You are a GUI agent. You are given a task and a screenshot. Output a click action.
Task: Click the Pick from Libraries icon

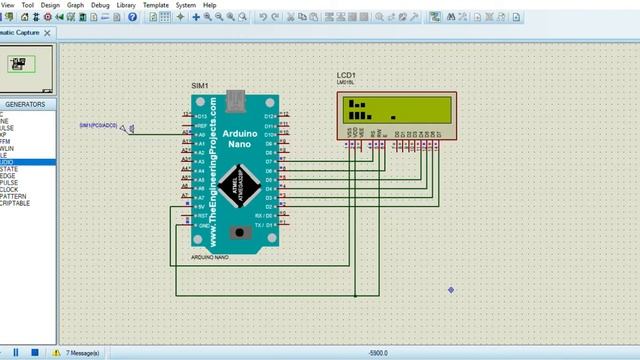pos(380,17)
